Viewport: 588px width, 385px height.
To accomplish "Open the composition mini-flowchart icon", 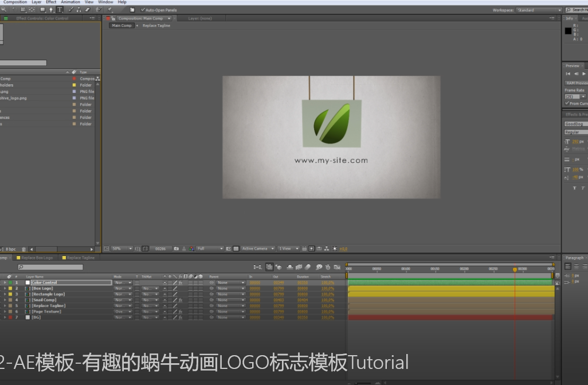I will [x=257, y=267].
